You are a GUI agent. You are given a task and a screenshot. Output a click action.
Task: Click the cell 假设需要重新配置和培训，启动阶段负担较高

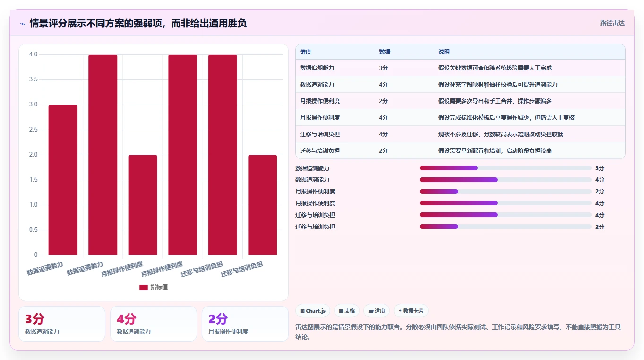pos(495,151)
